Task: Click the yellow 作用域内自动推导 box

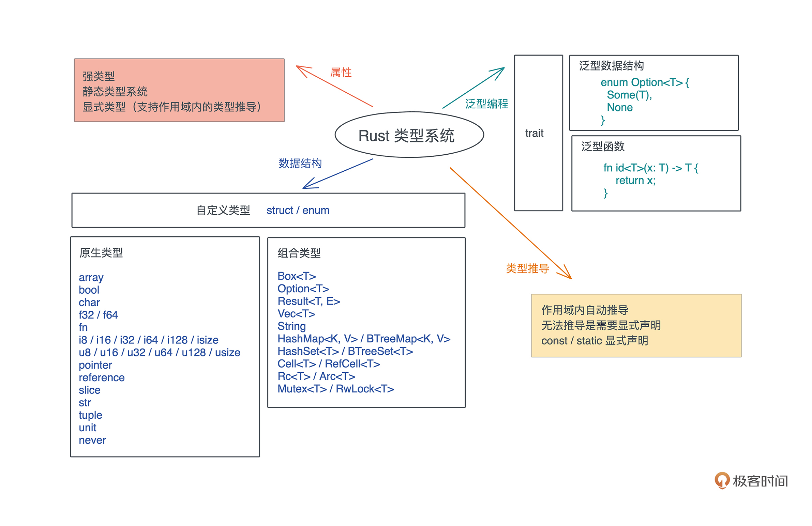Action: [636, 325]
